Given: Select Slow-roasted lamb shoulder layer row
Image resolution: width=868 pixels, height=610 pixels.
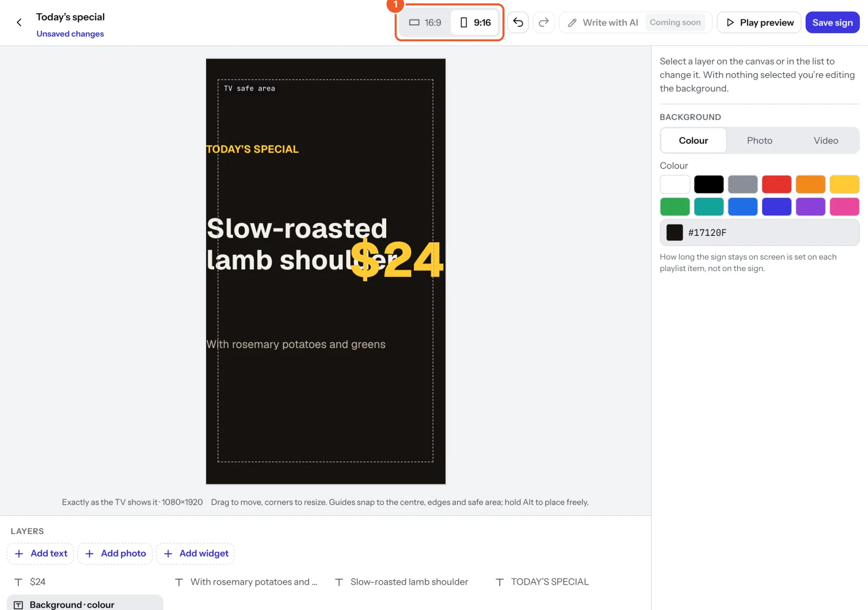Looking at the screenshot, I should 406,582.
